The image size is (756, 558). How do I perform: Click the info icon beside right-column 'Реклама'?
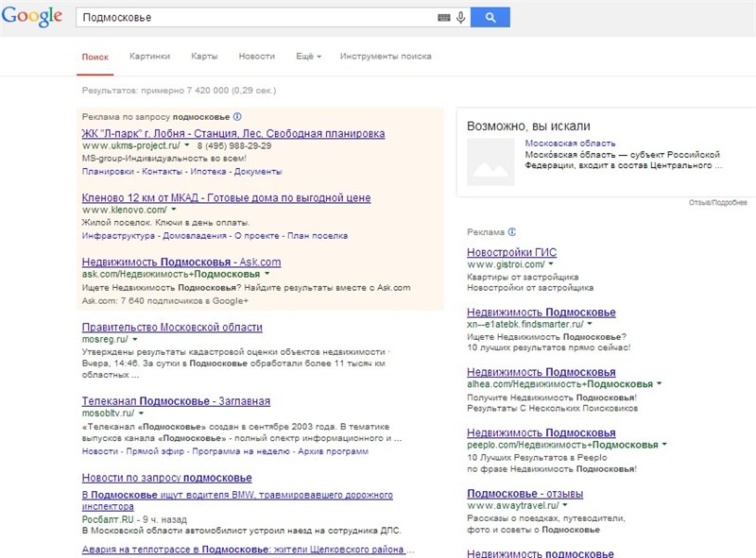[x=511, y=231]
